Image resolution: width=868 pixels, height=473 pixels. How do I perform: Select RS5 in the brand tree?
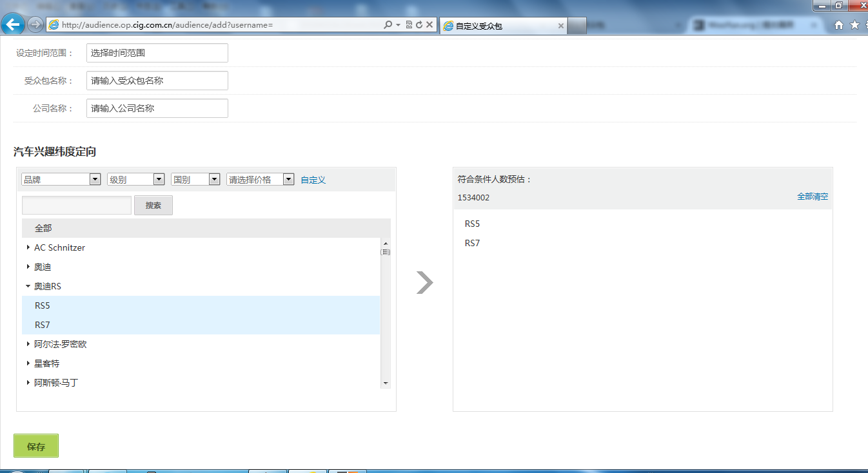coord(201,305)
